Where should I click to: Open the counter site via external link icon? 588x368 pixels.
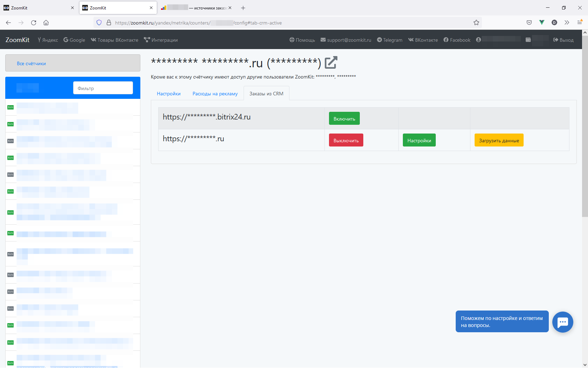point(331,62)
